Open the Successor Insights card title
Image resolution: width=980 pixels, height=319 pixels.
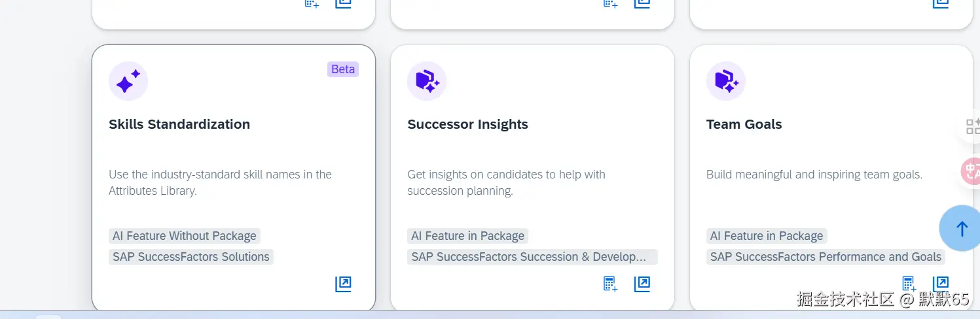point(467,124)
